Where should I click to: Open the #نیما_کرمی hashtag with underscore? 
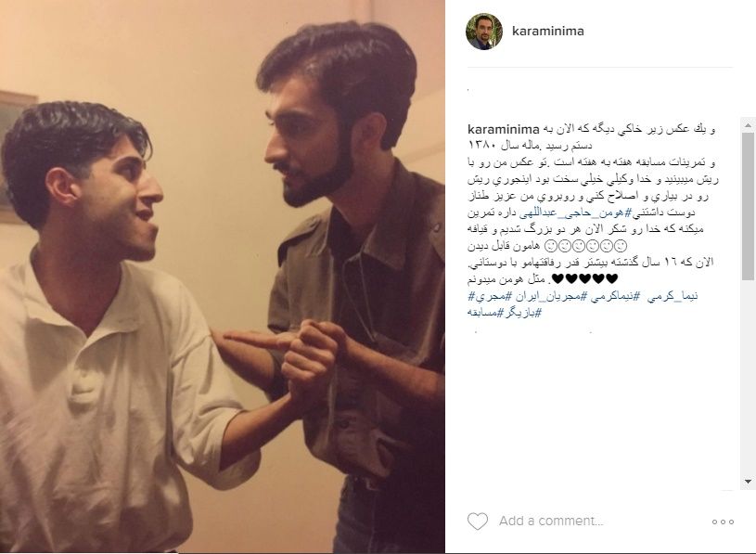click(665, 296)
